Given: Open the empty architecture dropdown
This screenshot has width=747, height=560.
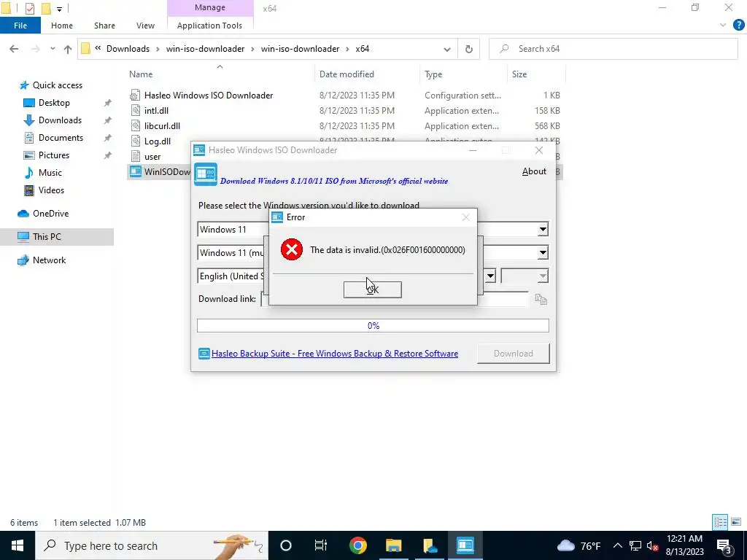Looking at the screenshot, I should 525,276.
